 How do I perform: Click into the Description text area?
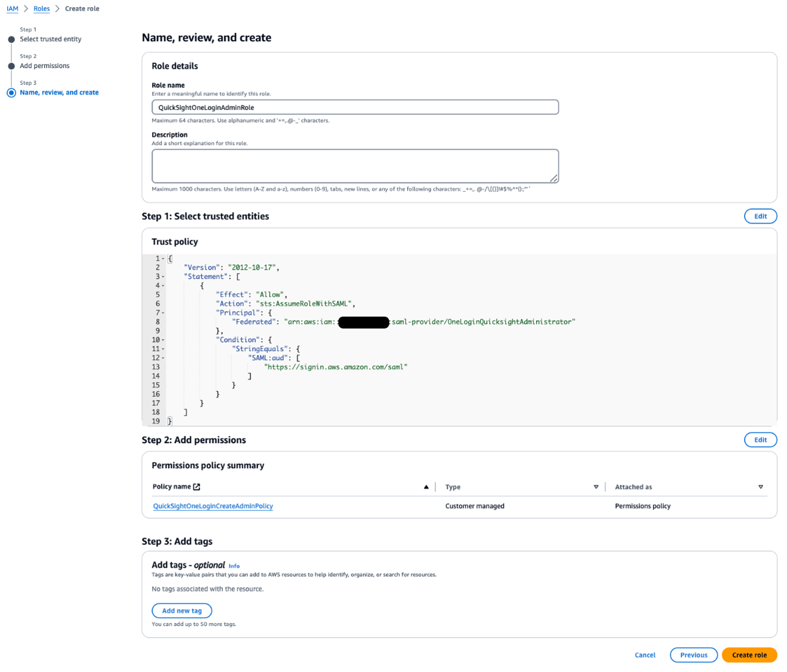pos(355,166)
